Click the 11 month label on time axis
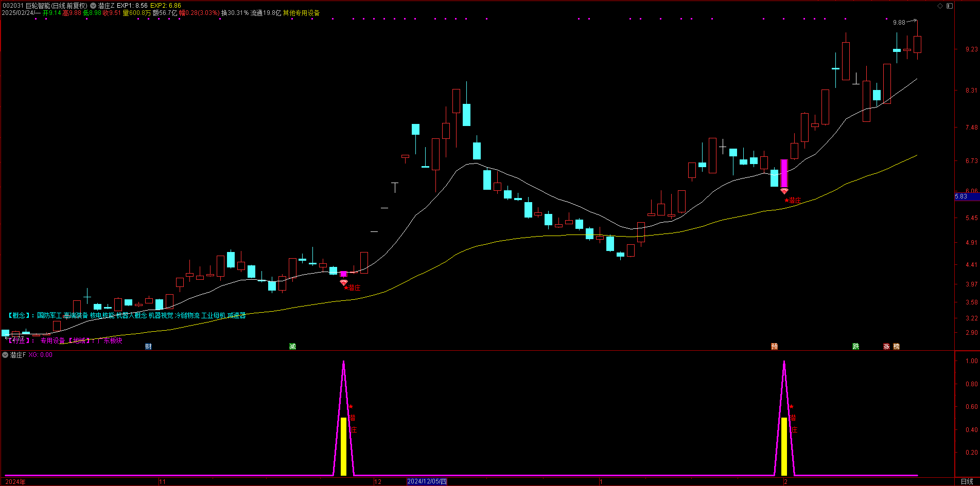This screenshot has height=486, width=980. click(x=163, y=482)
